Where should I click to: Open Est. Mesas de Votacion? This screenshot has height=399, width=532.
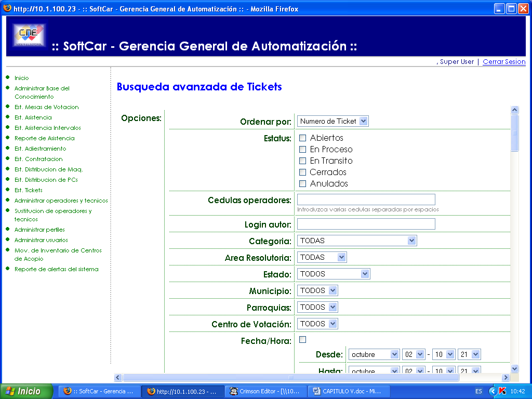(x=46, y=107)
